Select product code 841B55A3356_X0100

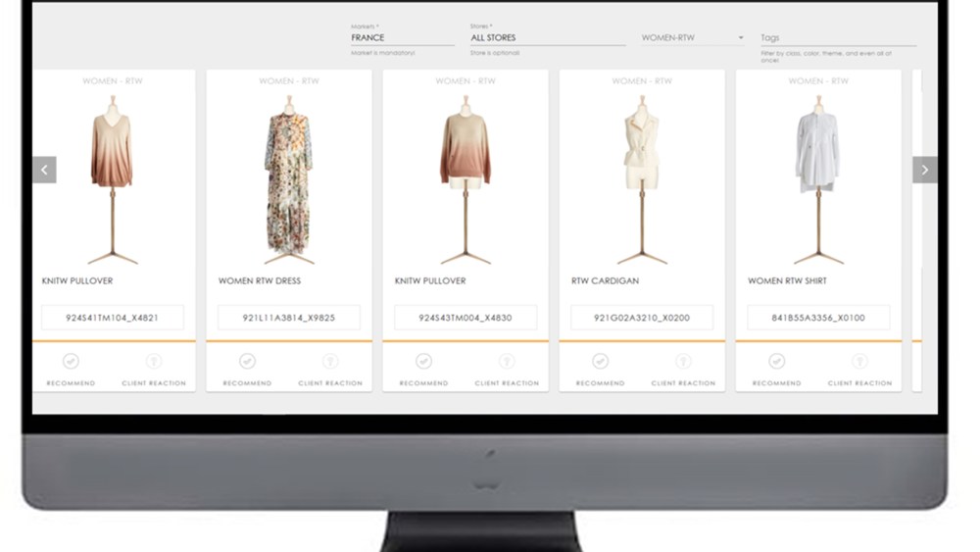[818, 318]
